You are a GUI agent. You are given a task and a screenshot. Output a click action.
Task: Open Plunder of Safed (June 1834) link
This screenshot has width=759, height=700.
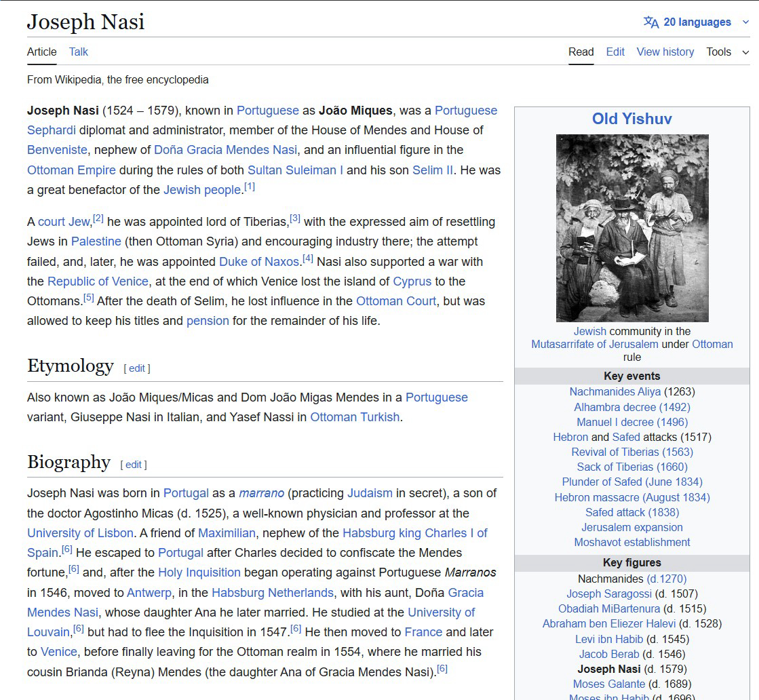(631, 482)
